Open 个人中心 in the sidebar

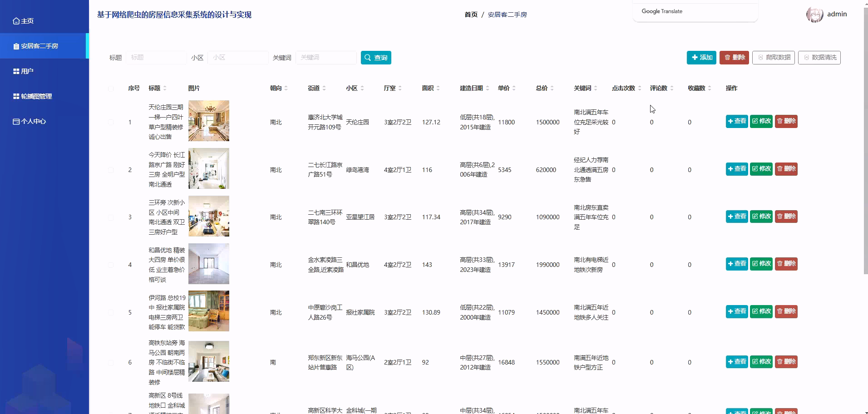(29, 121)
